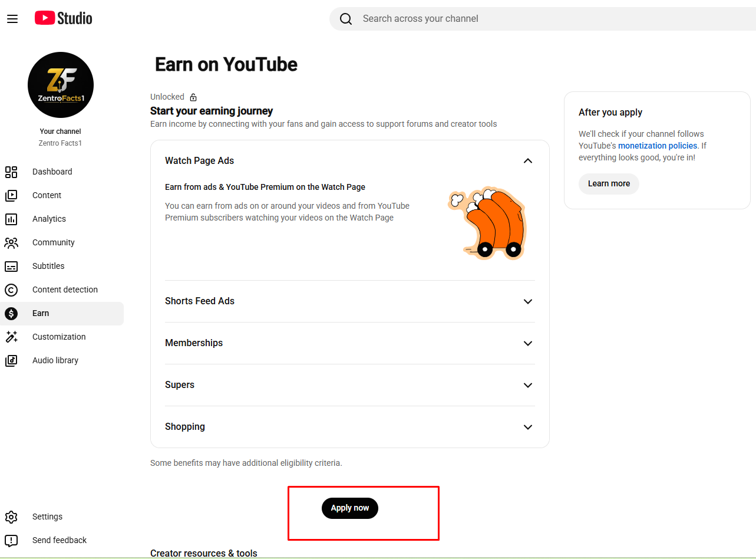
Task: Select the Earn menu item
Action: 62,313
